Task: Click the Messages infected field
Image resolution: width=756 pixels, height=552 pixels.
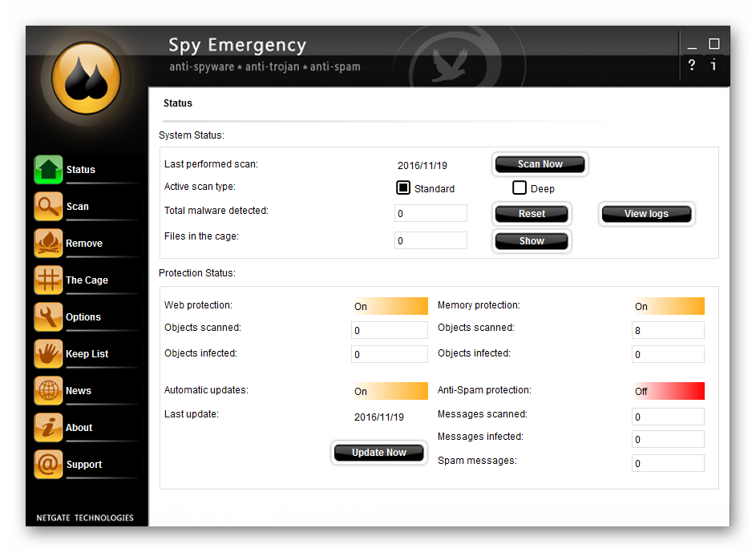Action: click(668, 439)
